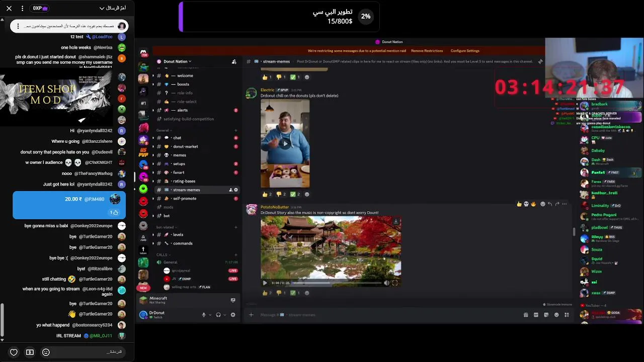644x362 pixels.
Task: Open more options on PotatoNoButter's message
Action: (x=564, y=204)
